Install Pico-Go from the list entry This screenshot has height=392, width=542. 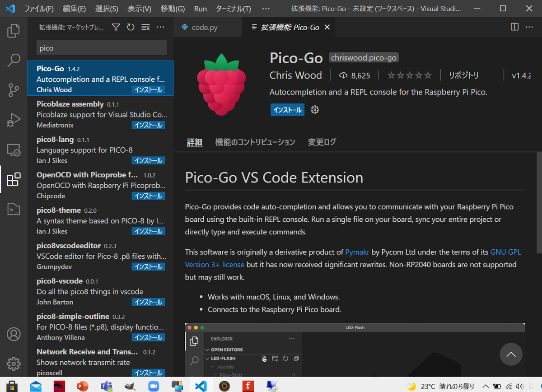coord(149,90)
